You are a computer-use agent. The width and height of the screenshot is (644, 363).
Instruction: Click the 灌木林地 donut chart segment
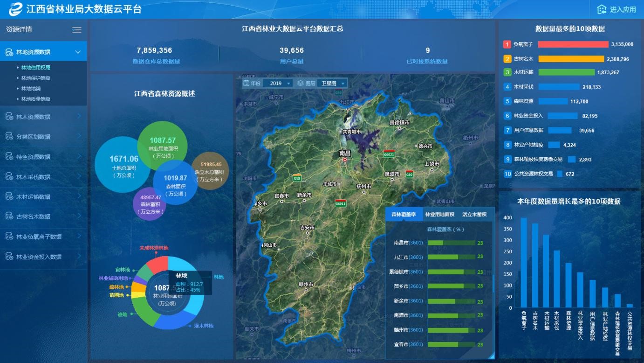pyautogui.click(x=173, y=321)
